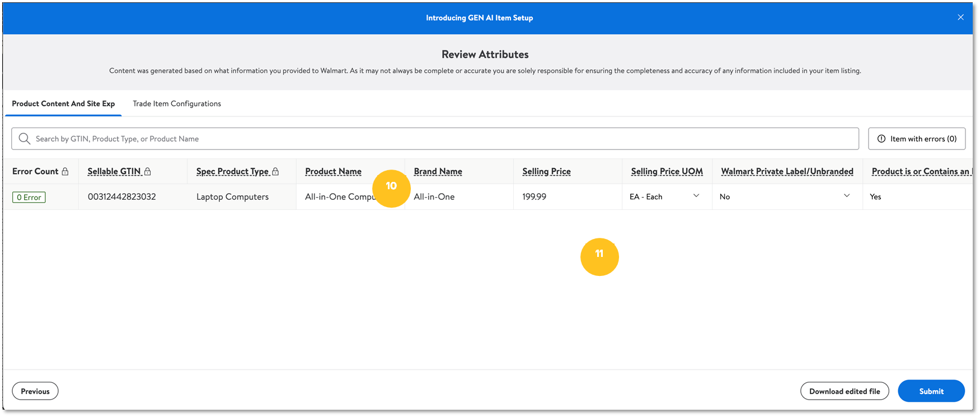Click Download edited file button
980x417 pixels.
click(x=844, y=391)
